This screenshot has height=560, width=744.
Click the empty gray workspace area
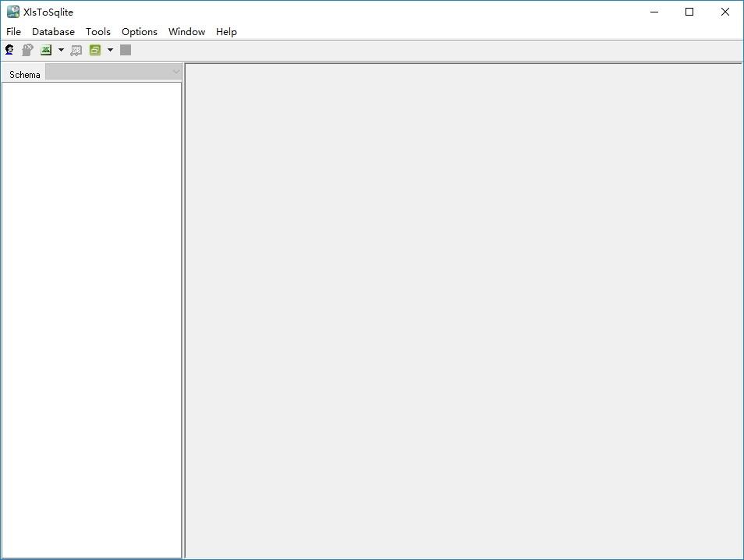tap(463, 311)
